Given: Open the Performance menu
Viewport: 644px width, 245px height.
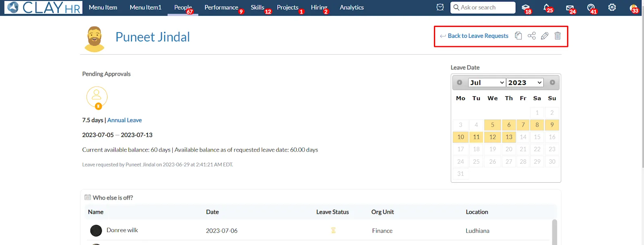Looking at the screenshot, I should coord(222,8).
